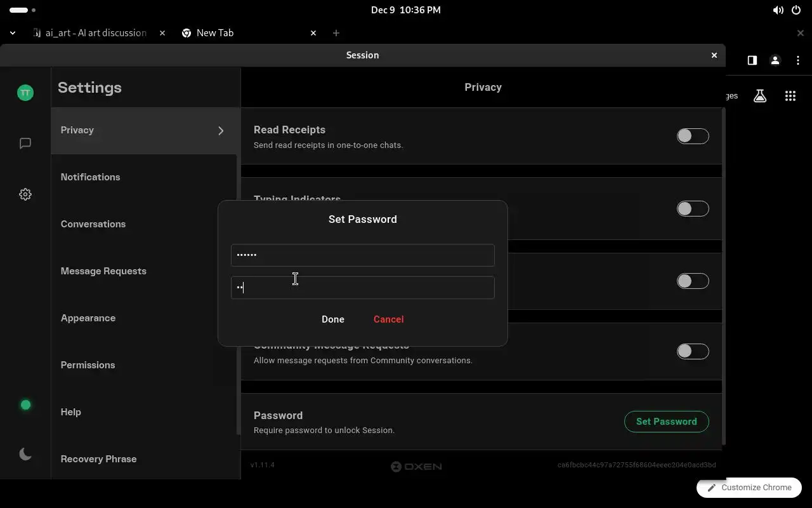
Task: Open the conversations chat bubble icon
Action: [x=25, y=144]
